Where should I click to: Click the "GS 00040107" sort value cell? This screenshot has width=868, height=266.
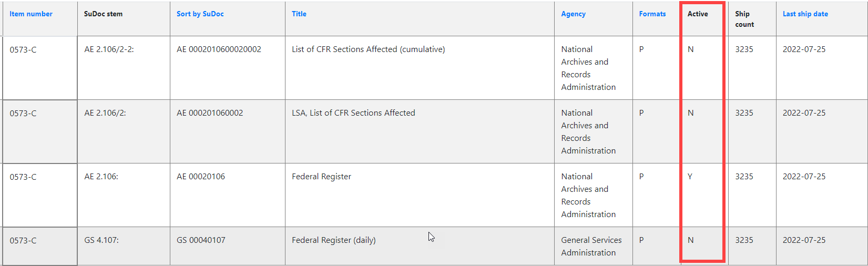point(201,240)
